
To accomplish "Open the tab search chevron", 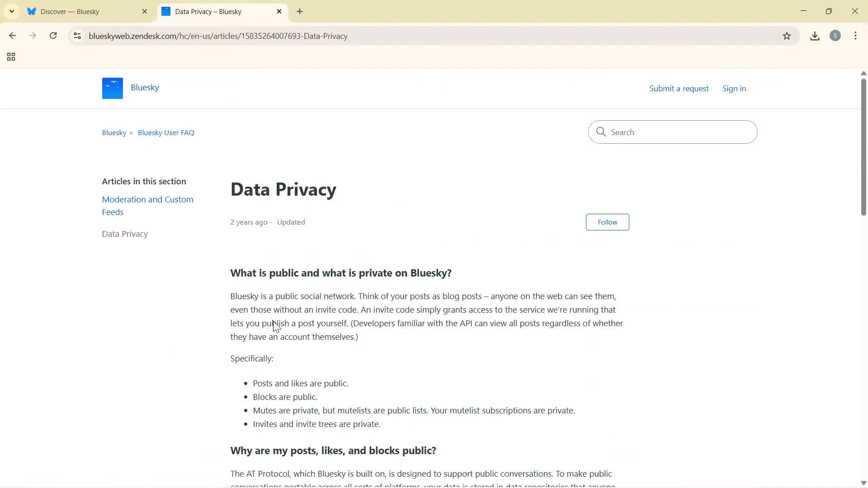I will (11, 11).
